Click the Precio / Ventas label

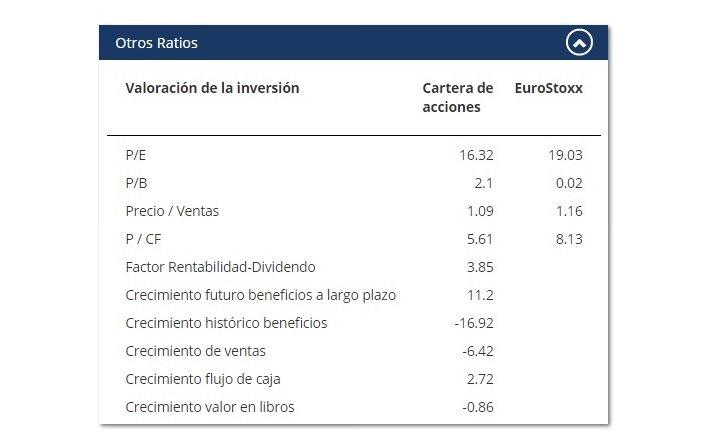point(172,211)
